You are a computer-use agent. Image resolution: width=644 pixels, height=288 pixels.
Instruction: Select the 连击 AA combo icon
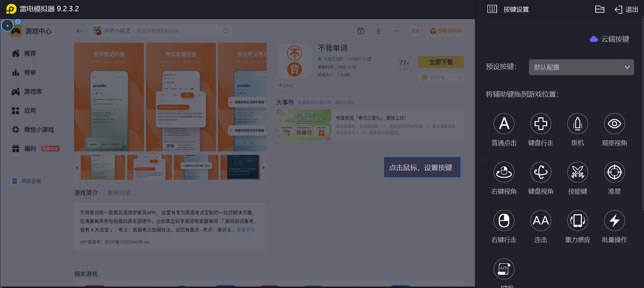click(x=541, y=221)
